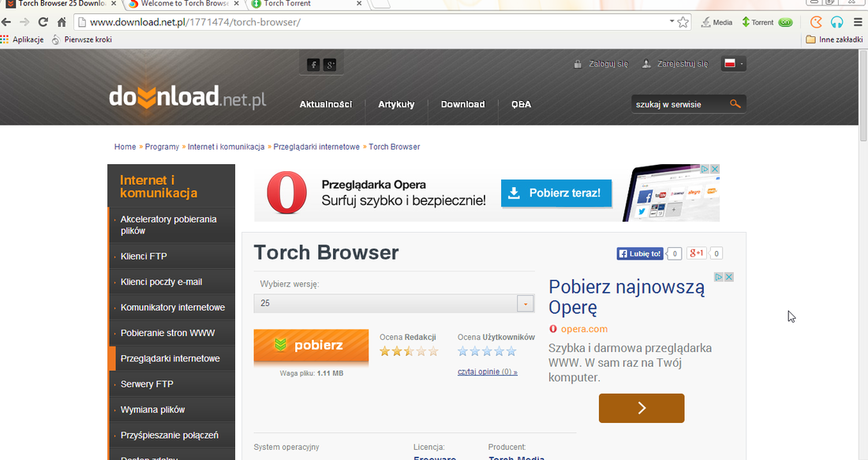Open the address bar history dropdown

(x=672, y=21)
